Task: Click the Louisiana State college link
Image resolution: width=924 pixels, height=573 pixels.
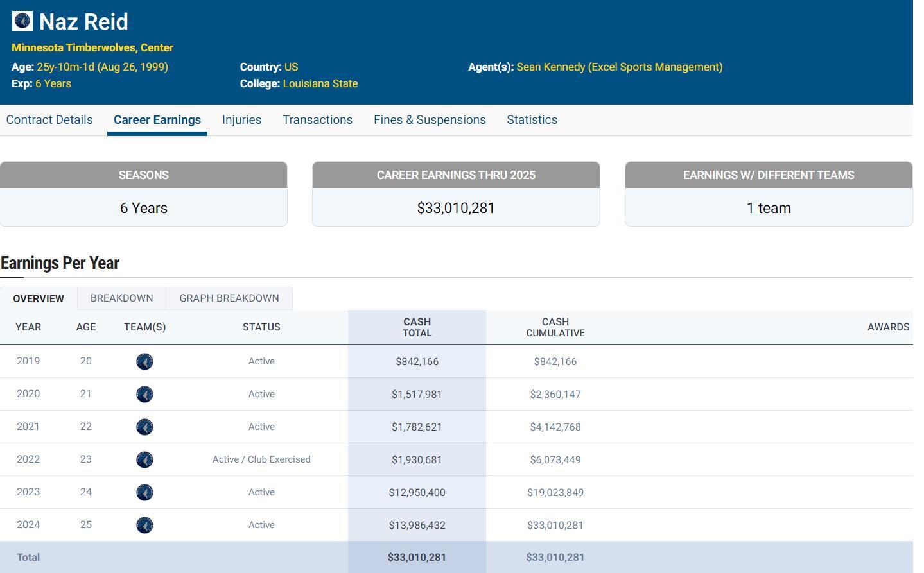Action: pos(320,84)
